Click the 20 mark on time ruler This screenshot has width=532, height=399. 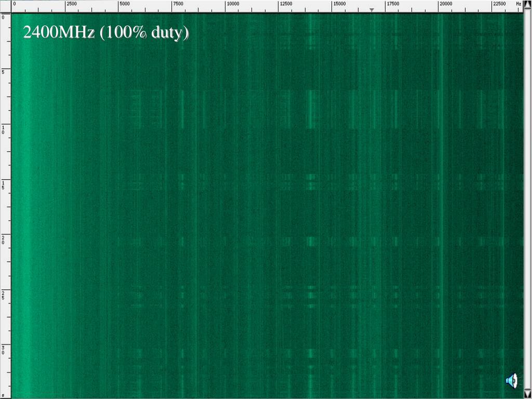point(3,240)
